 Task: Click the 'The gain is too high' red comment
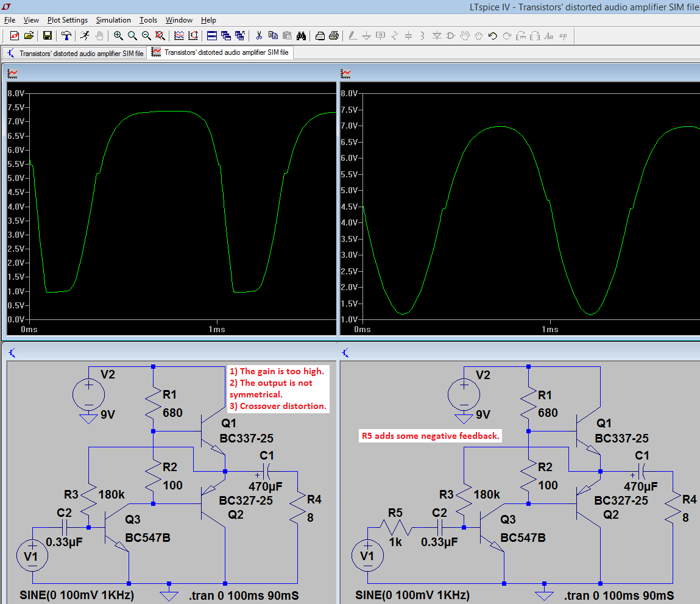[277, 371]
